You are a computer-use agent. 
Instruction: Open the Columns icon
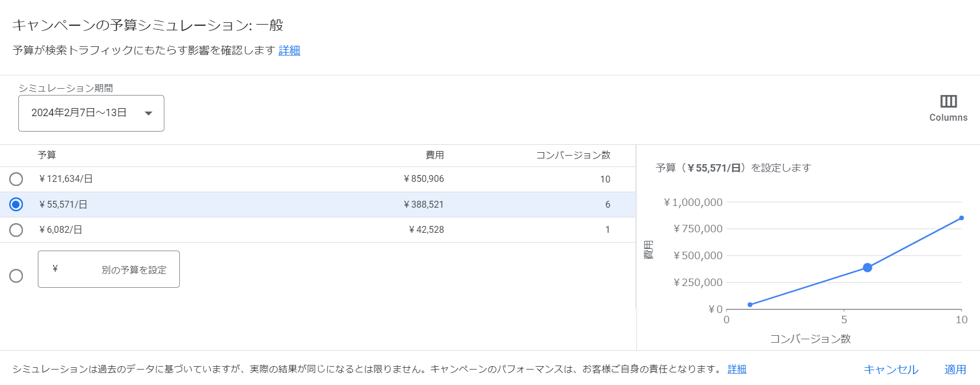948,102
